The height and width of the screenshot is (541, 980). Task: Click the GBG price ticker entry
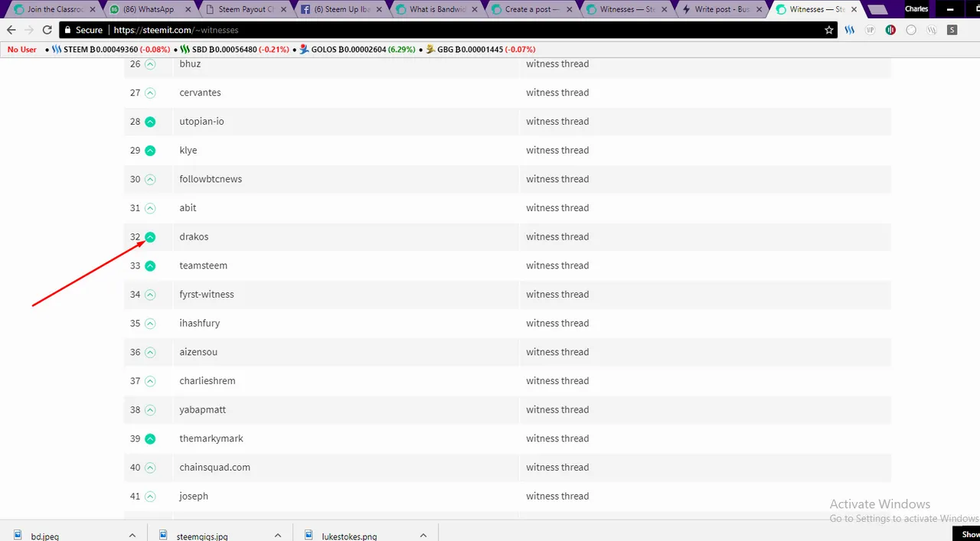(x=480, y=50)
